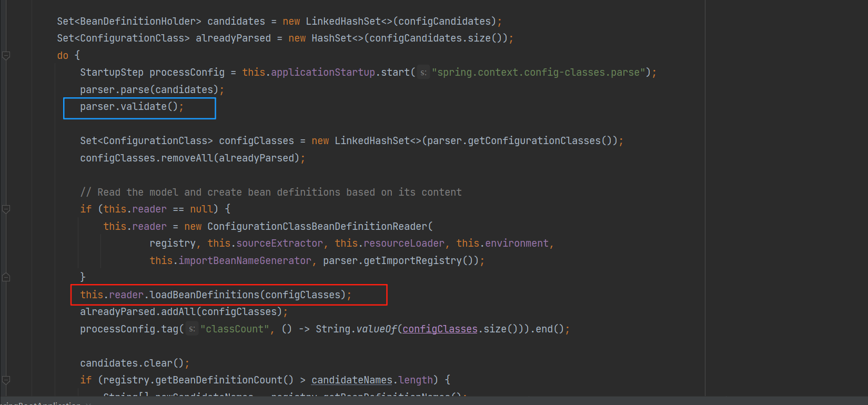
Task: Click 'processConfig.tag' method call
Action: [129, 329]
